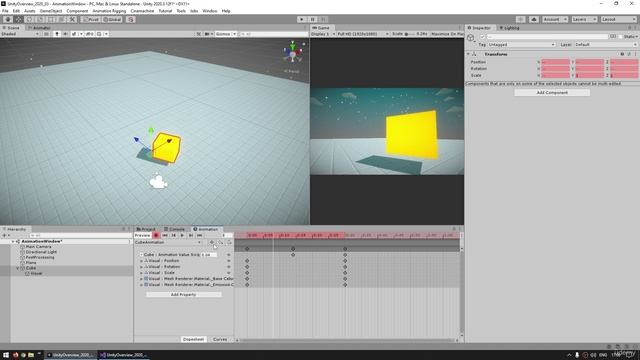
Task: Open the Window menu
Action: point(210,11)
